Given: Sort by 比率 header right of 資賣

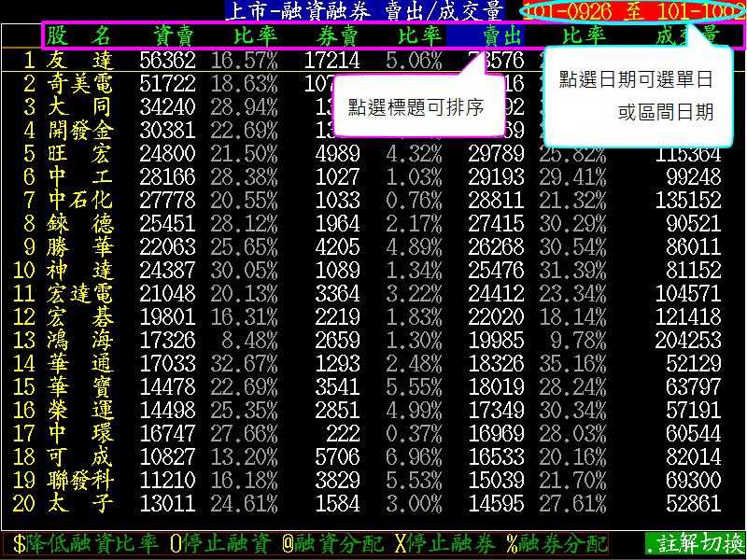Looking at the screenshot, I should (255, 36).
